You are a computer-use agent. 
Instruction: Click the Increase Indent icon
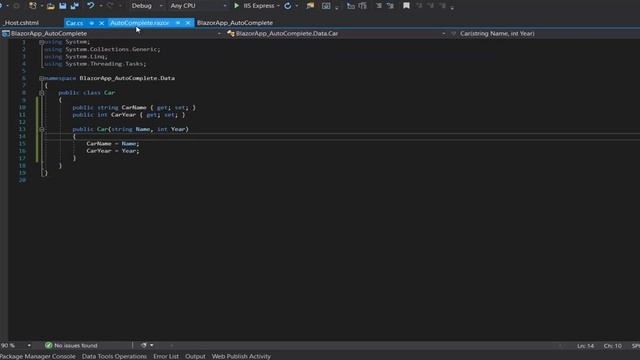[362, 6]
